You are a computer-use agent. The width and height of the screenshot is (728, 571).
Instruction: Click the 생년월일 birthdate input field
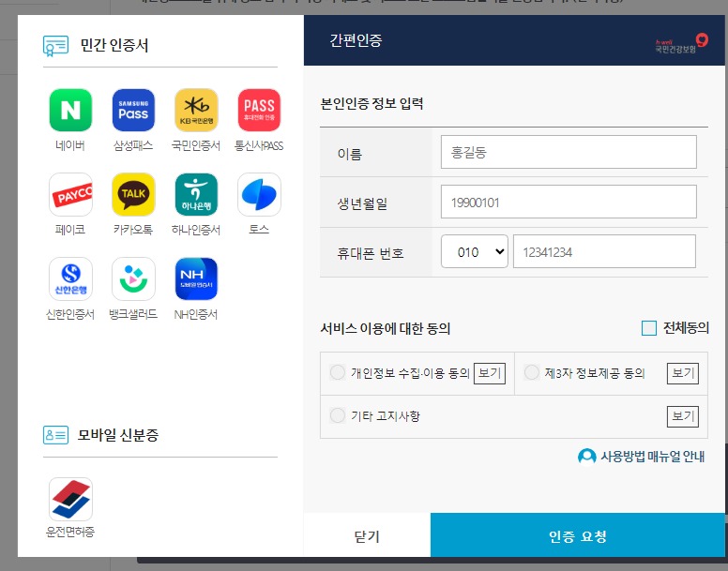pyautogui.click(x=569, y=202)
